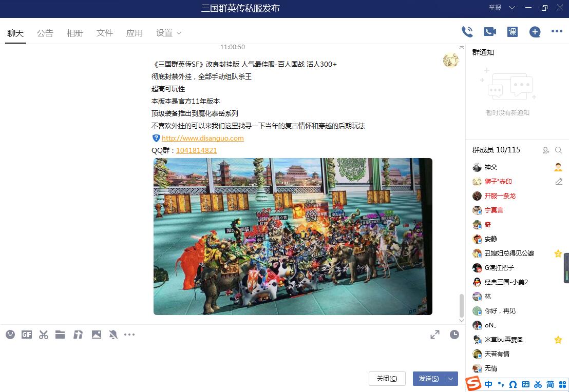Click the chat scrollbar thumb
This screenshot has width=569, height=392.
462,305
